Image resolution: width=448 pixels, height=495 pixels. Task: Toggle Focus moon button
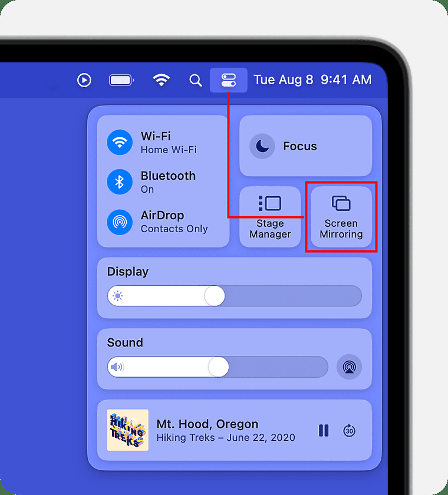[262, 146]
